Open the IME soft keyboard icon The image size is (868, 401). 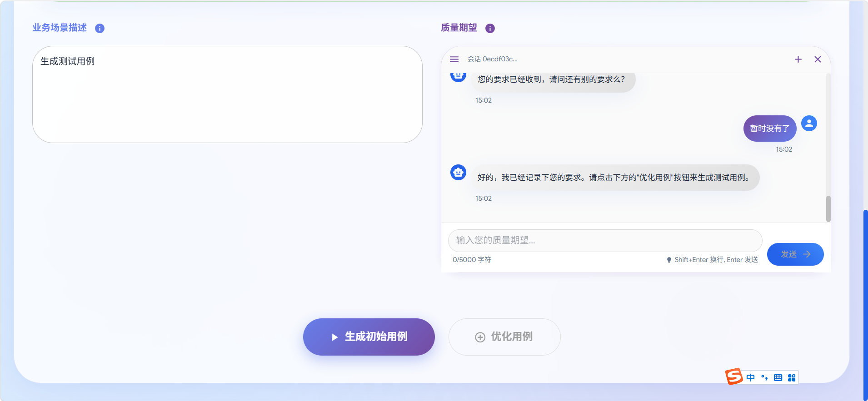[x=778, y=377]
